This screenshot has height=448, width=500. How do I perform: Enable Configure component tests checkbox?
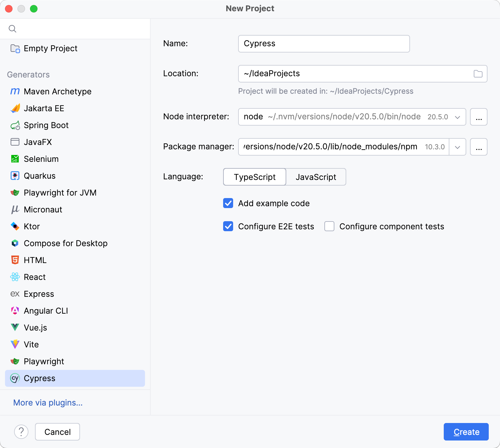(x=329, y=226)
